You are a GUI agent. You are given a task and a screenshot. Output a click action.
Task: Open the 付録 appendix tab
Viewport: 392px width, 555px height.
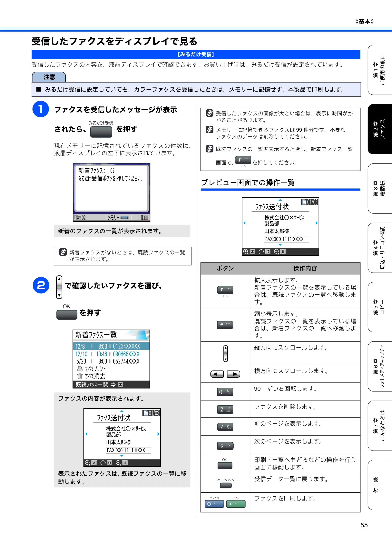380,485
